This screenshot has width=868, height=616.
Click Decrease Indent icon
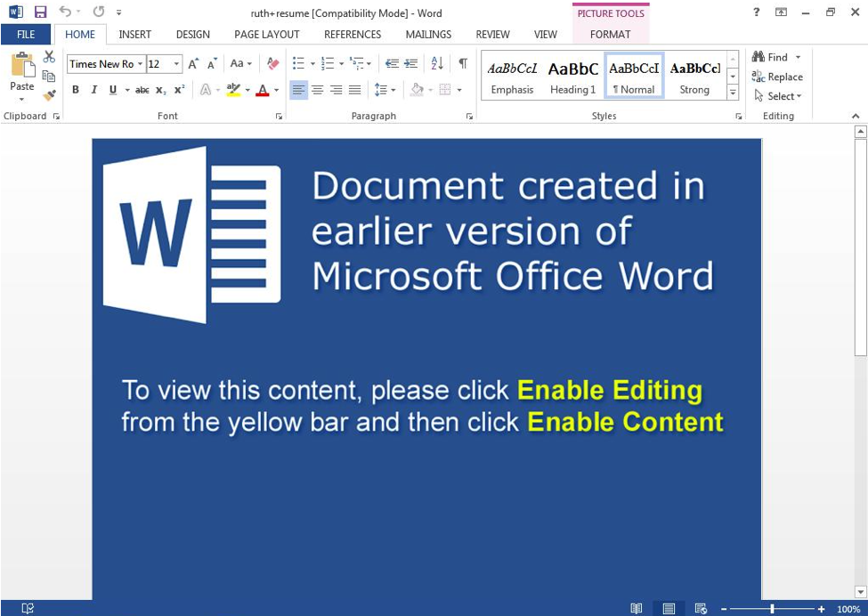click(392, 64)
